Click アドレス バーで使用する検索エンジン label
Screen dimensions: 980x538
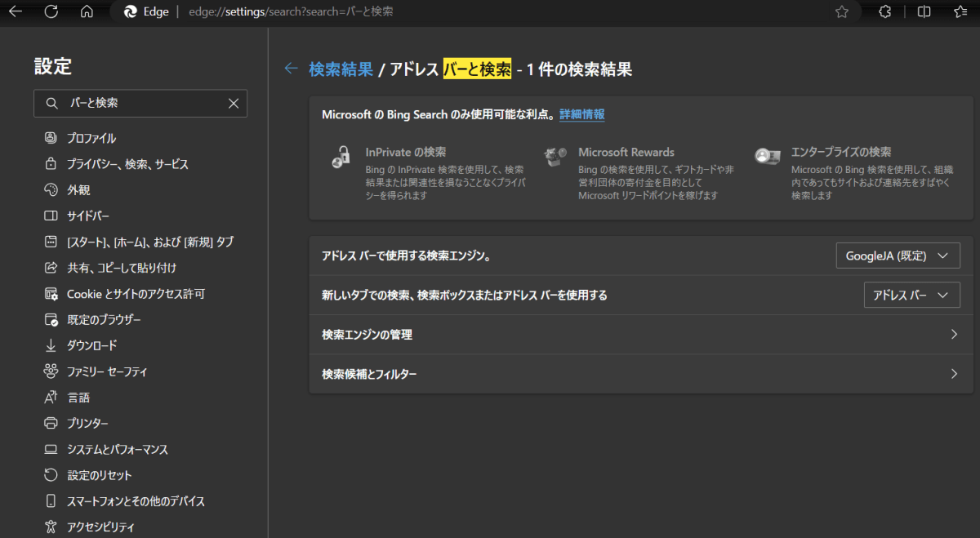tap(406, 256)
